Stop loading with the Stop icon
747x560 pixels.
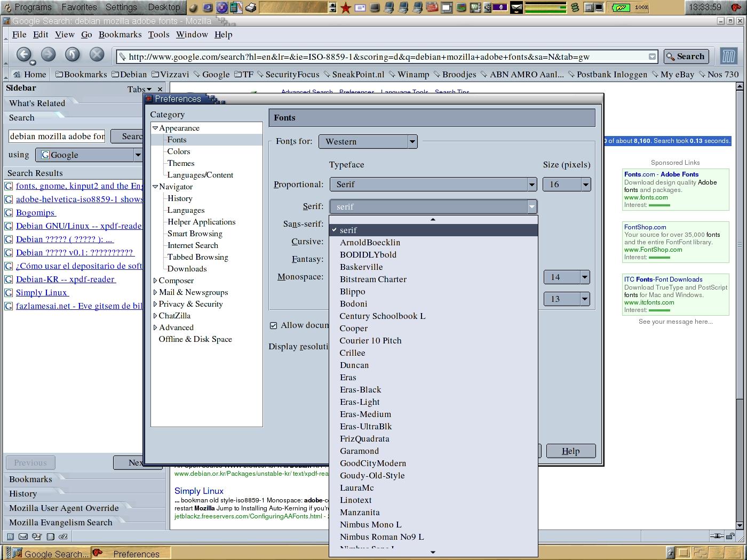point(97,54)
